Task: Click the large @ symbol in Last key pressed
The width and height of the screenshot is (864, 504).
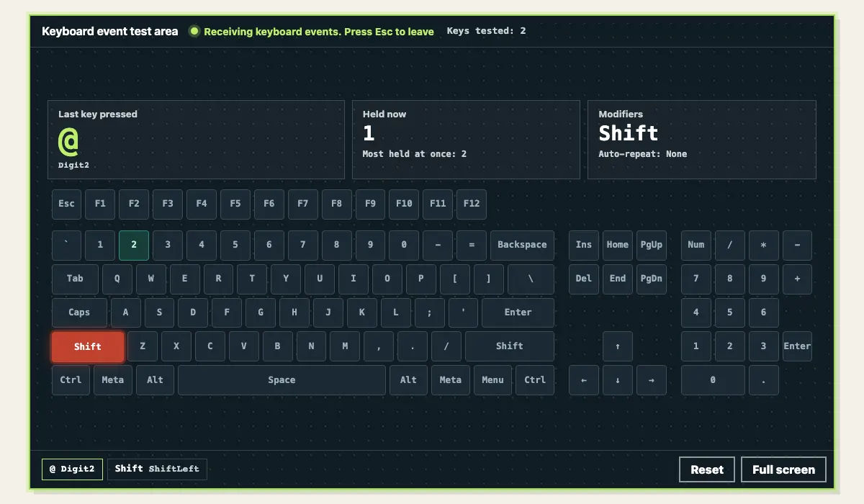Action: pyautogui.click(x=68, y=141)
